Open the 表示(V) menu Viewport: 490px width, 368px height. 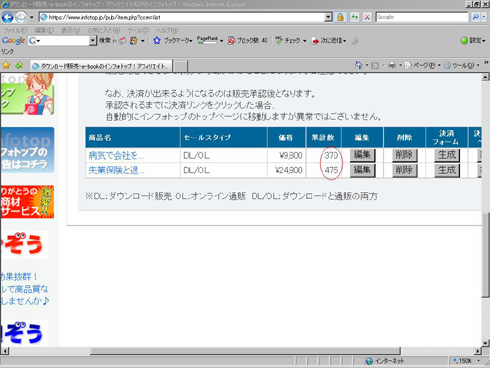coord(70,30)
